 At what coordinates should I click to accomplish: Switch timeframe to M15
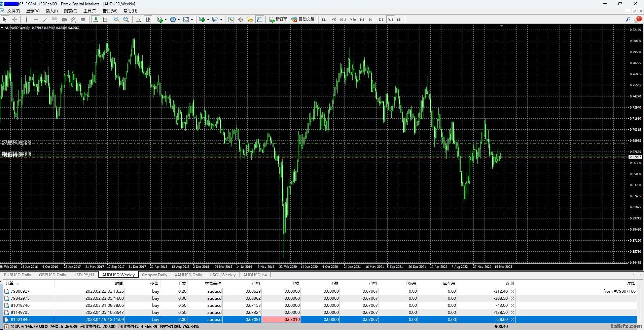tap(343, 19)
